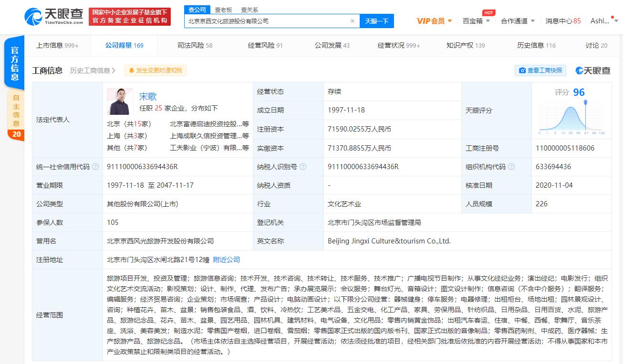Open 北京富德启迪投资控股 company link
623x364 pixels.
tap(209, 124)
